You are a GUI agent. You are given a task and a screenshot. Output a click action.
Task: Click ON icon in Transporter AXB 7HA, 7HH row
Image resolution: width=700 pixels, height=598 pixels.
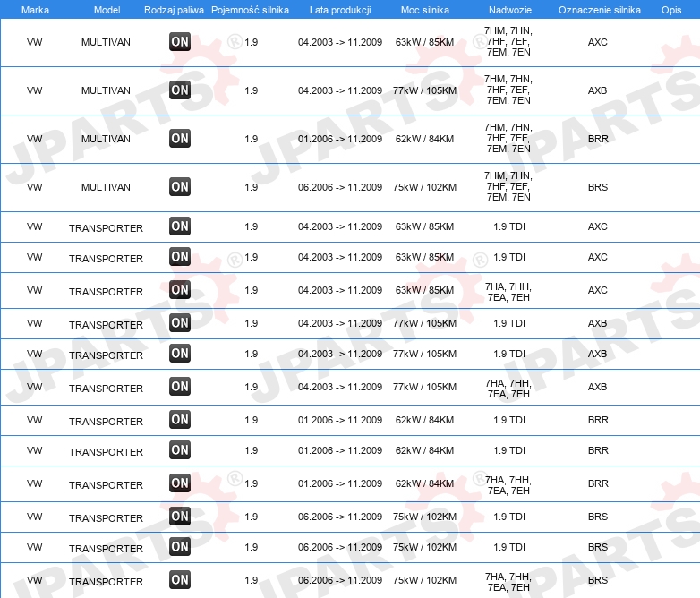(180, 387)
